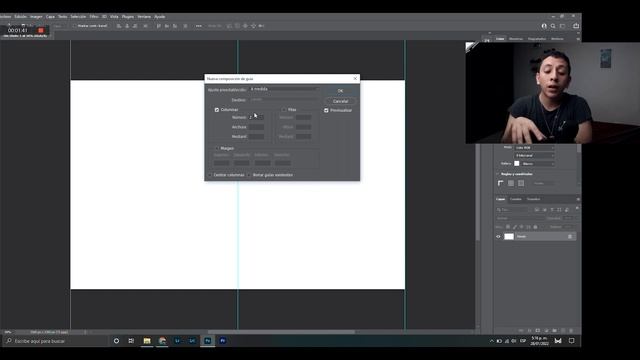Screen dimensions: 640x360
Task: Click the Rellenar white color swatch
Action: tap(517, 163)
